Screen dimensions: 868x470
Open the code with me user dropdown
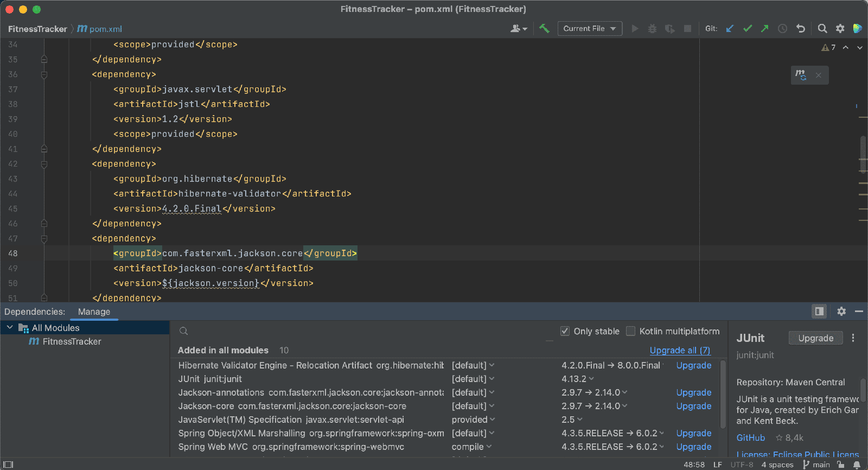tap(519, 28)
